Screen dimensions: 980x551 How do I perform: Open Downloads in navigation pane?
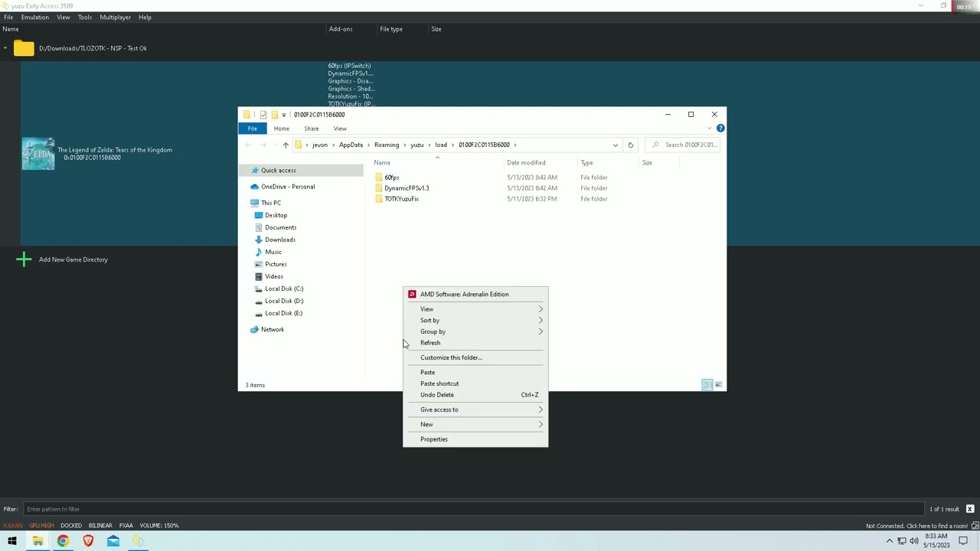click(280, 240)
